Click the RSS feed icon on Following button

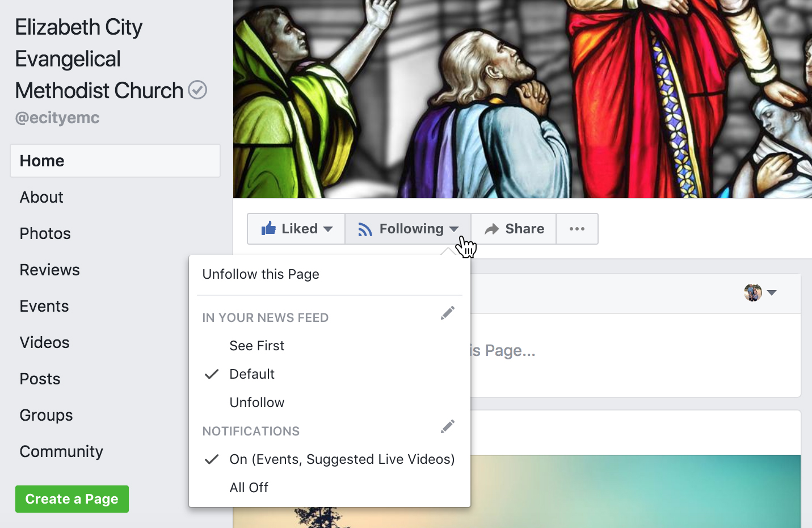tap(365, 229)
